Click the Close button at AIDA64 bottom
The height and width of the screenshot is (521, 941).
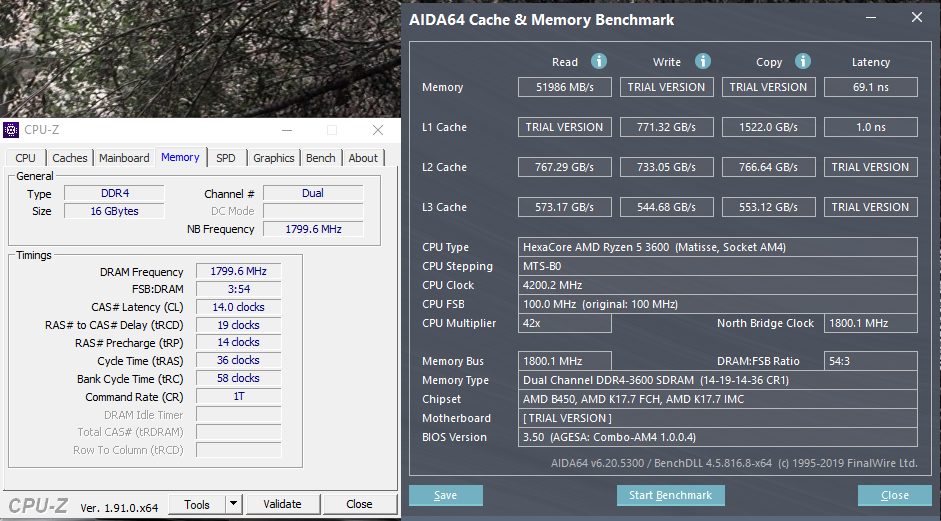tap(895, 495)
